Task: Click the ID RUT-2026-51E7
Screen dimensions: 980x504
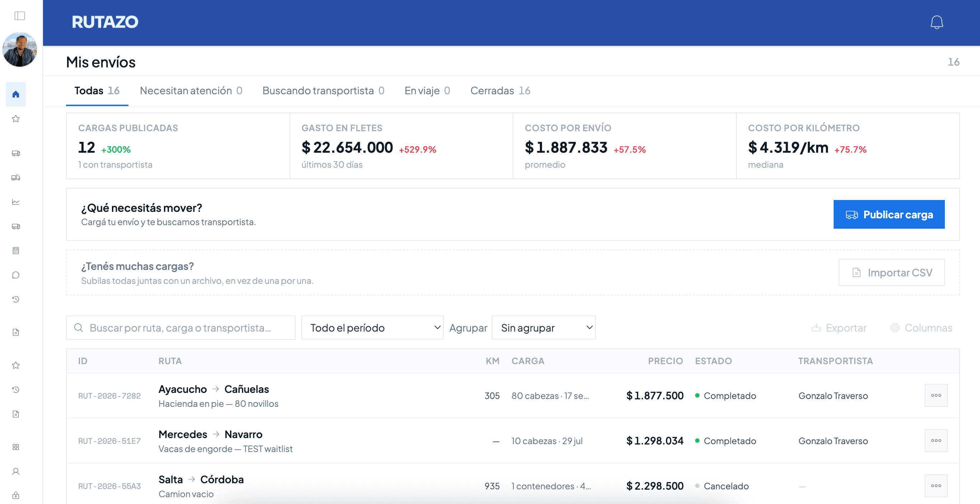Action: click(x=109, y=441)
